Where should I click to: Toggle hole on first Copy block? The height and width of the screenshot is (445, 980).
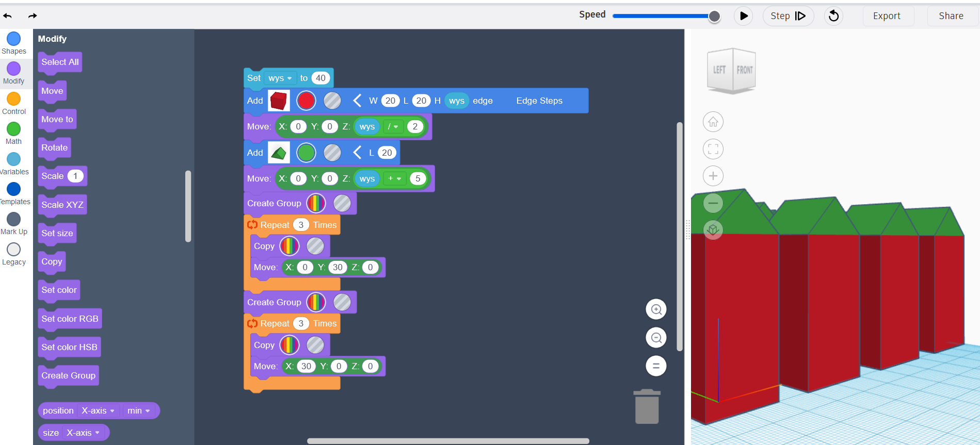pos(315,246)
